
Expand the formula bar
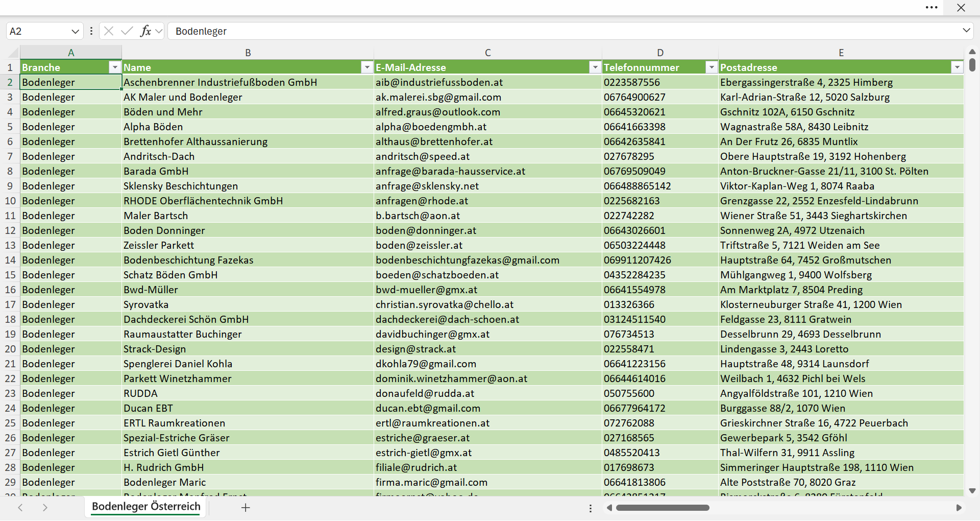pos(966,31)
